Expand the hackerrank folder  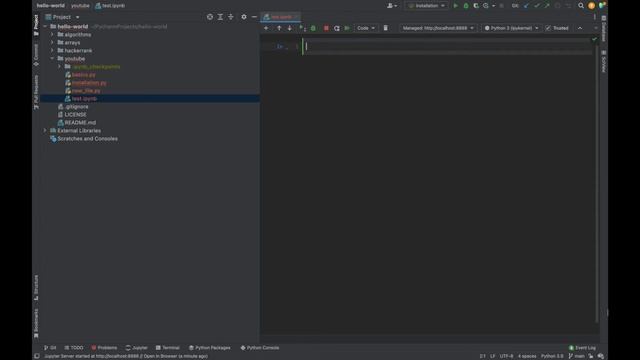52,51
